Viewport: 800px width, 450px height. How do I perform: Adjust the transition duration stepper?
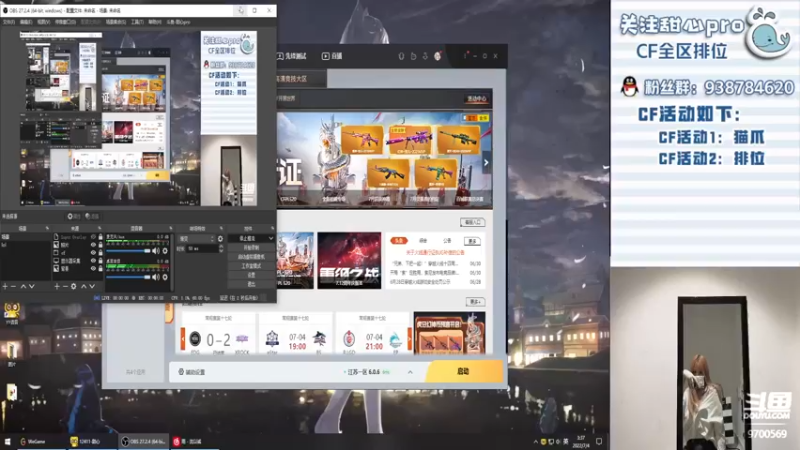click(x=221, y=248)
